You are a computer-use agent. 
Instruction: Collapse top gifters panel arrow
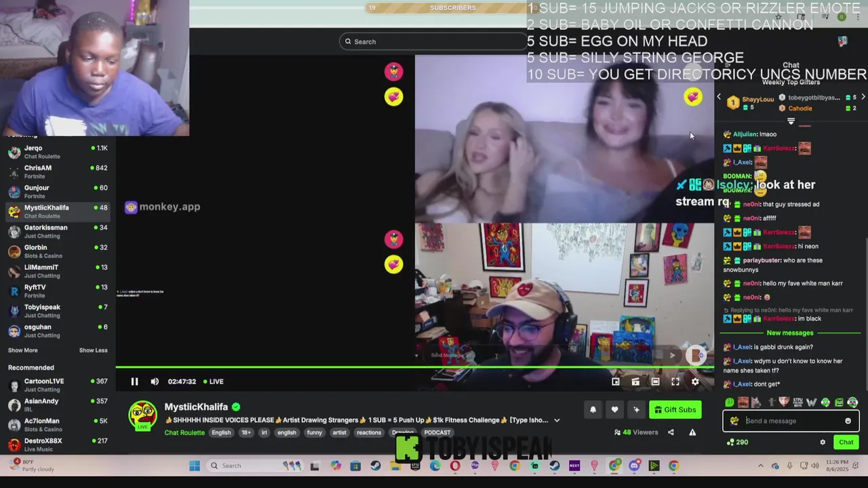tap(791, 121)
